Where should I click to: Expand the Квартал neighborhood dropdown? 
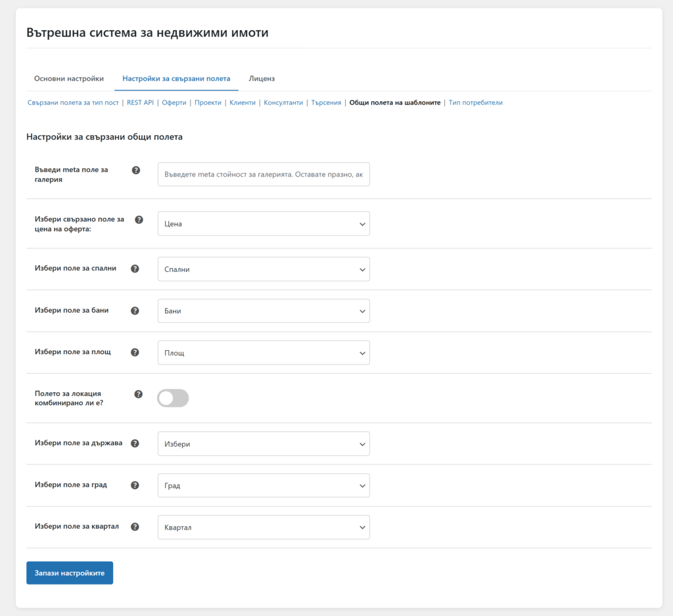(x=264, y=527)
